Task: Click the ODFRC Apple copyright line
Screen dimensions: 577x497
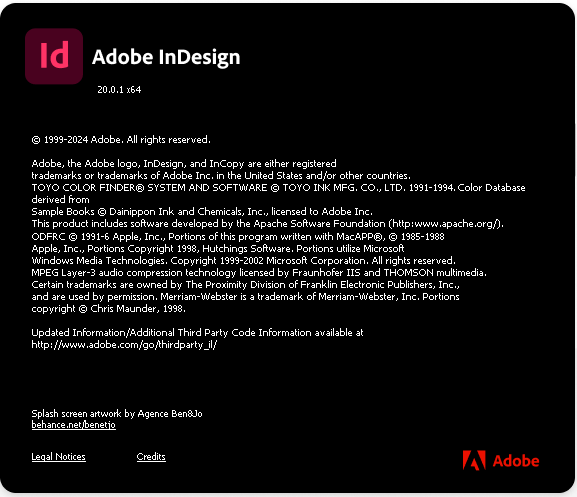Action: 238,237
